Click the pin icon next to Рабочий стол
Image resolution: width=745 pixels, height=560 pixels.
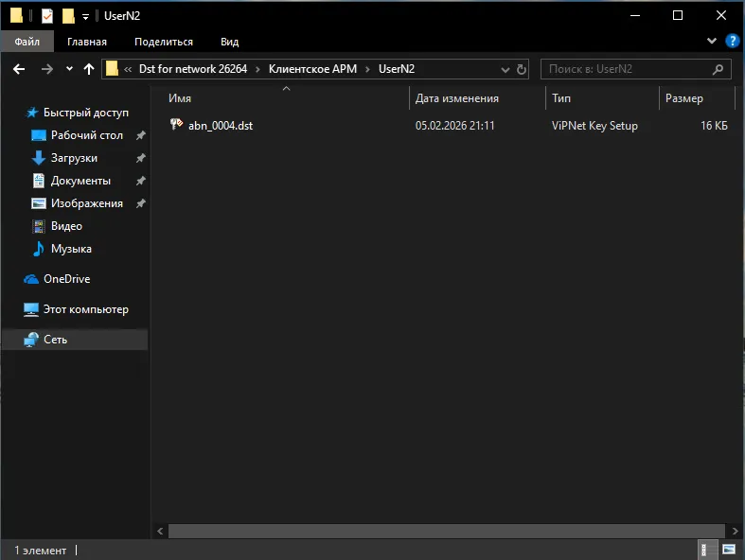141,135
